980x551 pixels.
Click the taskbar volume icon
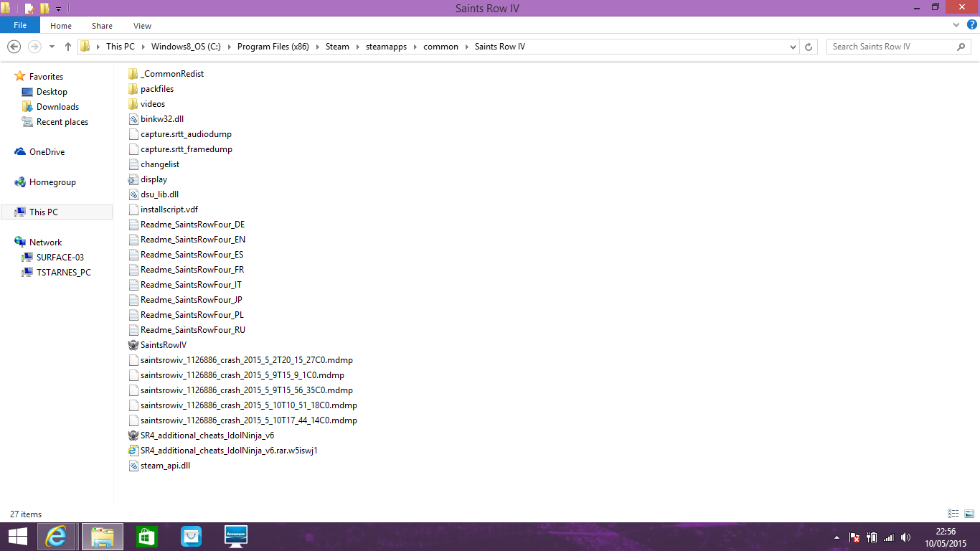click(x=905, y=537)
